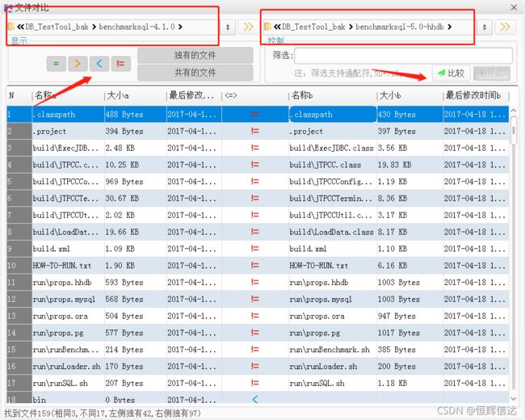Expand chevron after benchmarksql-5.0-hhdb
This screenshot has height=420, width=525.
click(449, 27)
